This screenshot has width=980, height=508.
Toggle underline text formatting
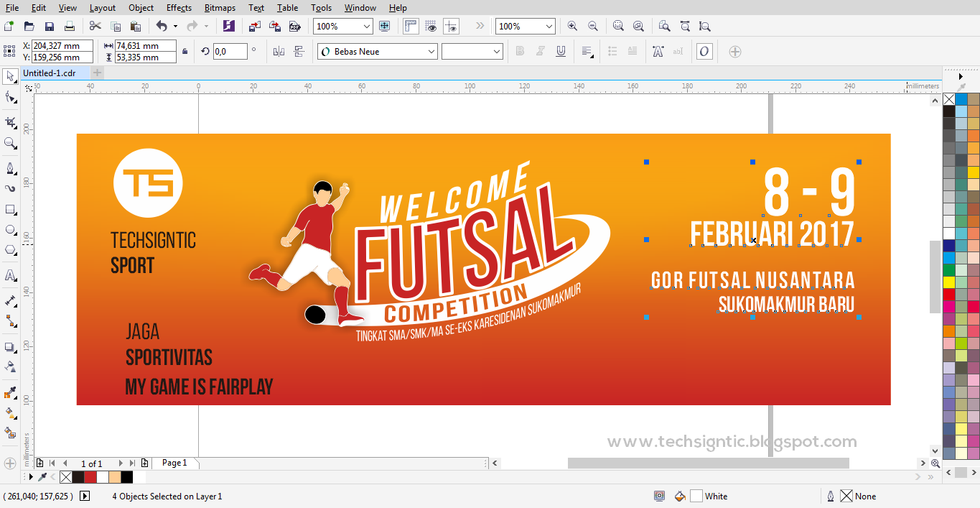(x=561, y=51)
